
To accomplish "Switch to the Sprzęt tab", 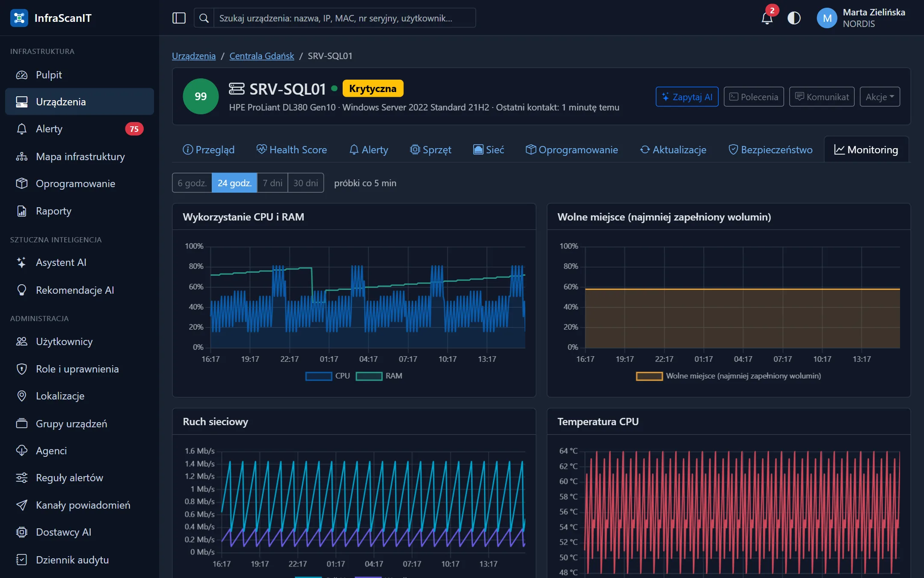I will 431,149.
